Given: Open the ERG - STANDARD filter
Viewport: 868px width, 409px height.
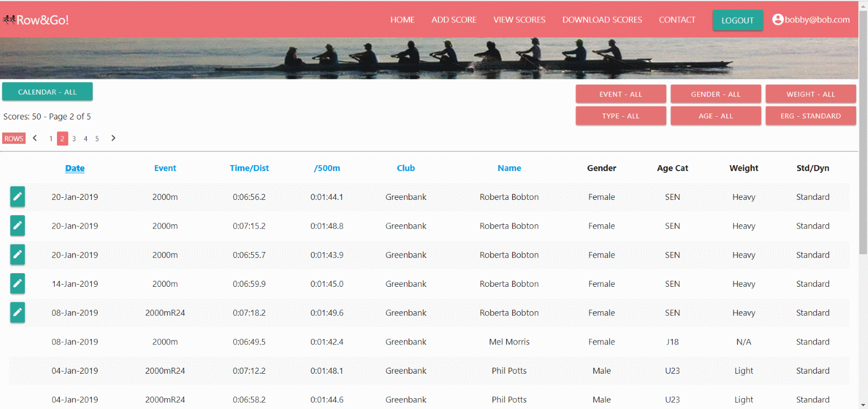Looking at the screenshot, I should 810,116.
